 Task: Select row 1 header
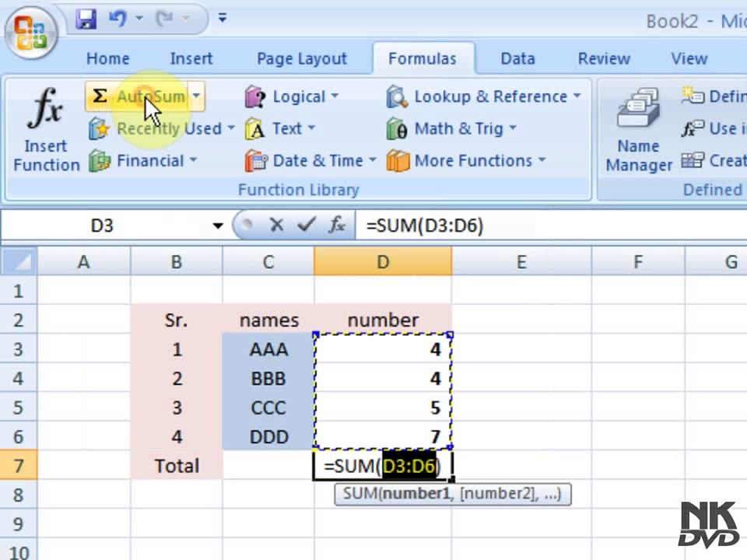coord(18,290)
